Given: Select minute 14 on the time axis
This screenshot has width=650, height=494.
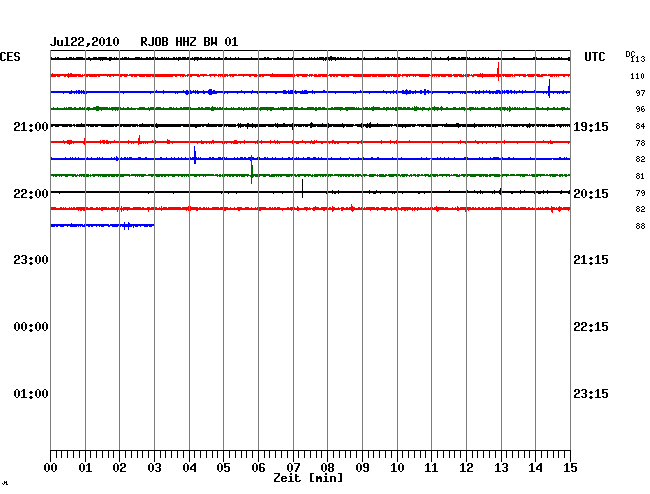Looking at the screenshot, I should pos(535,468).
